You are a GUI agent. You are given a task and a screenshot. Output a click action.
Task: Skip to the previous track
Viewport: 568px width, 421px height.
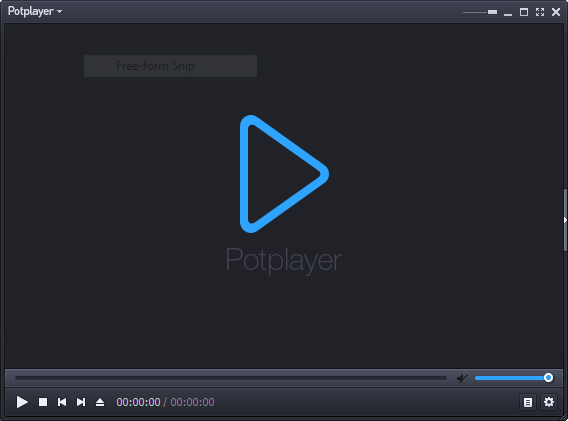pyautogui.click(x=62, y=402)
